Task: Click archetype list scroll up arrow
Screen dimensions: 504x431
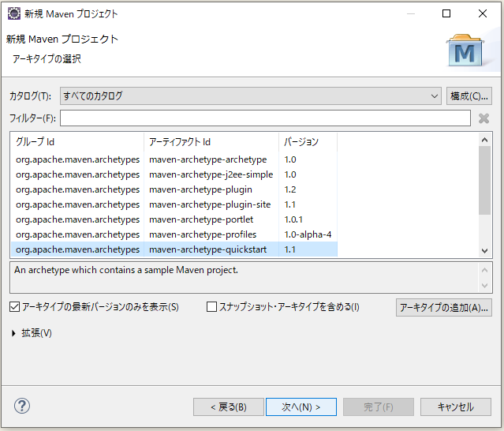Action: pyautogui.click(x=485, y=140)
